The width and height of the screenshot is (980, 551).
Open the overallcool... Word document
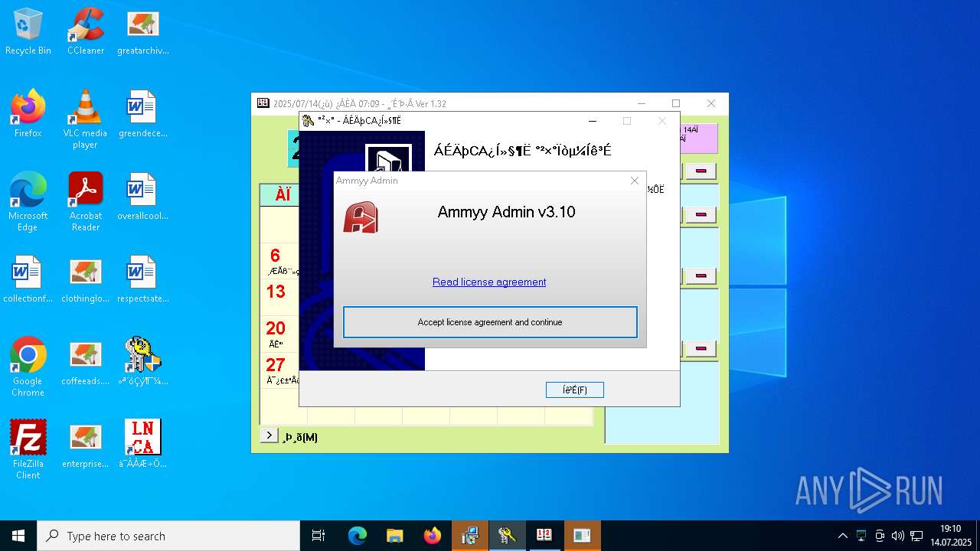(x=143, y=197)
